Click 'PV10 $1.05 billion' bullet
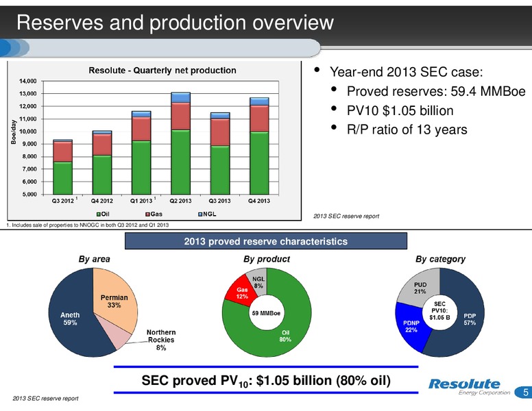Image resolution: width=532 pixels, height=411 pixels. click(400, 110)
